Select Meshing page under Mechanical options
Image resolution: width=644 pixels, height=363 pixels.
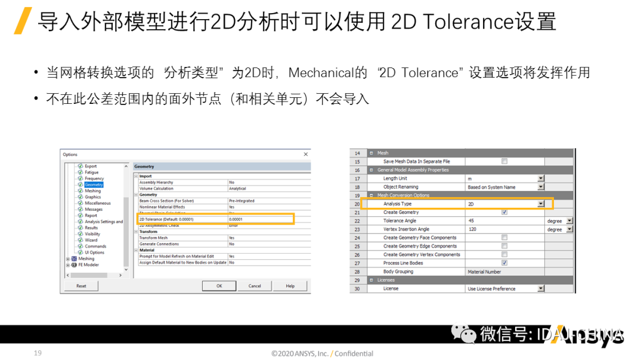[93, 190]
